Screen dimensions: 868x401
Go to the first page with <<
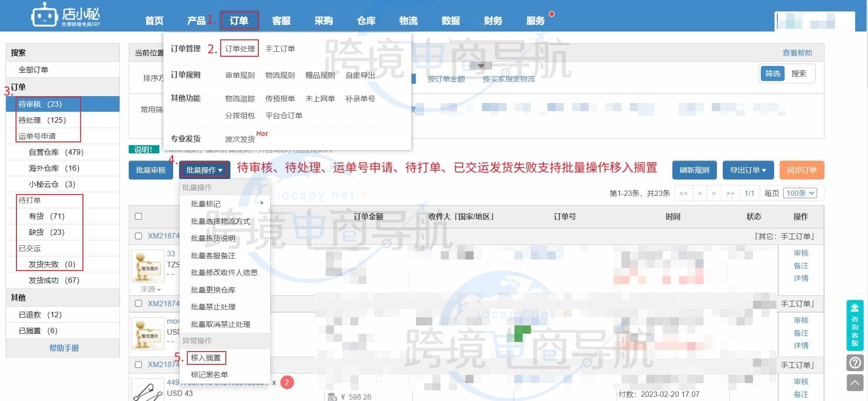[x=683, y=193]
